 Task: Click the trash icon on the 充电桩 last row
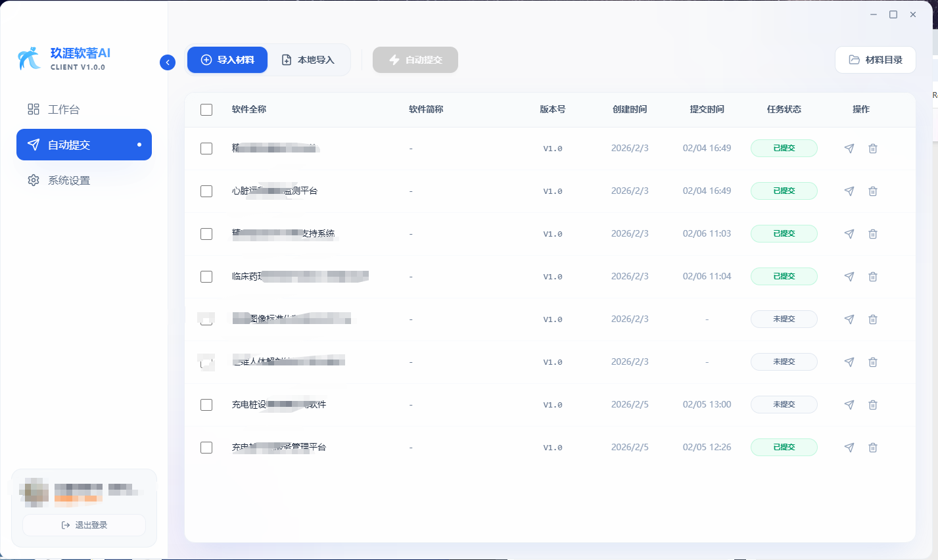coord(873,447)
